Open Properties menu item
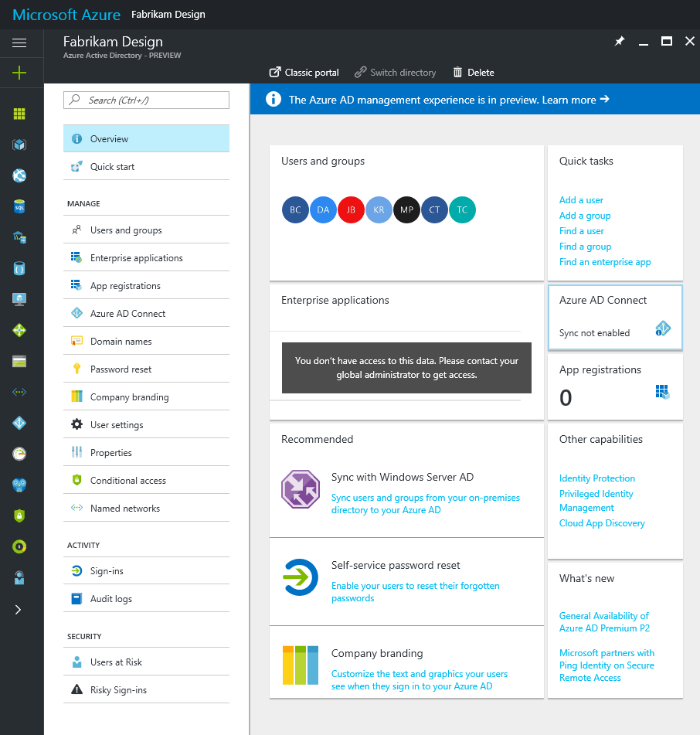Image resolution: width=700 pixels, height=735 pixels. click(x=146, y=452)
